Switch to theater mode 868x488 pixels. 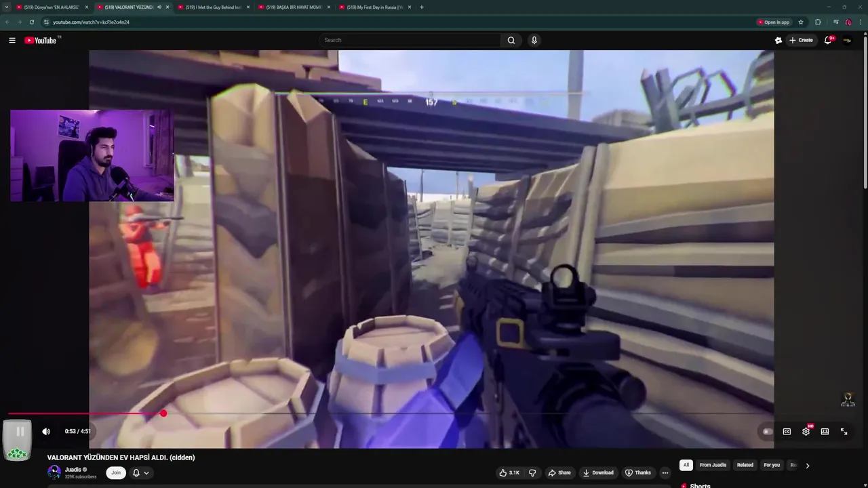point(825,432)
